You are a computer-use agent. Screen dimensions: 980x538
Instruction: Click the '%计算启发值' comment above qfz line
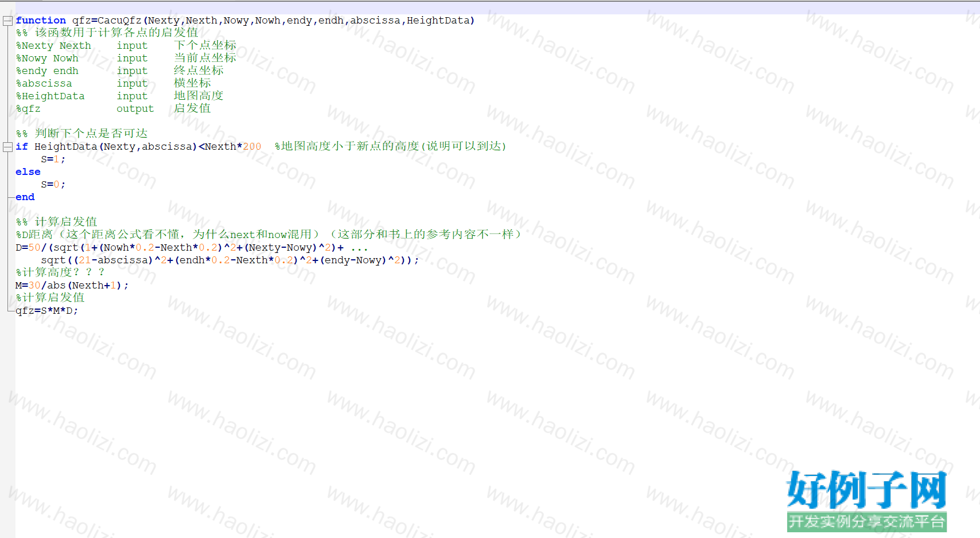pos(50,297)
